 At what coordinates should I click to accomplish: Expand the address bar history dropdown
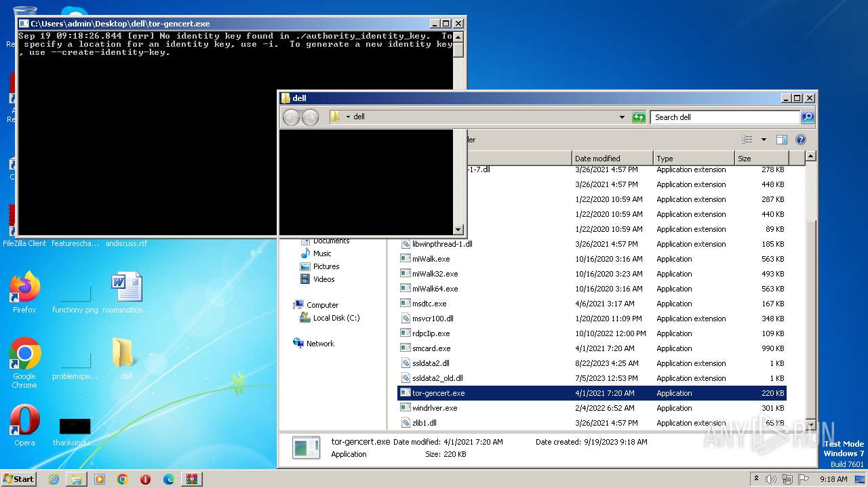[x=622, y=117]
